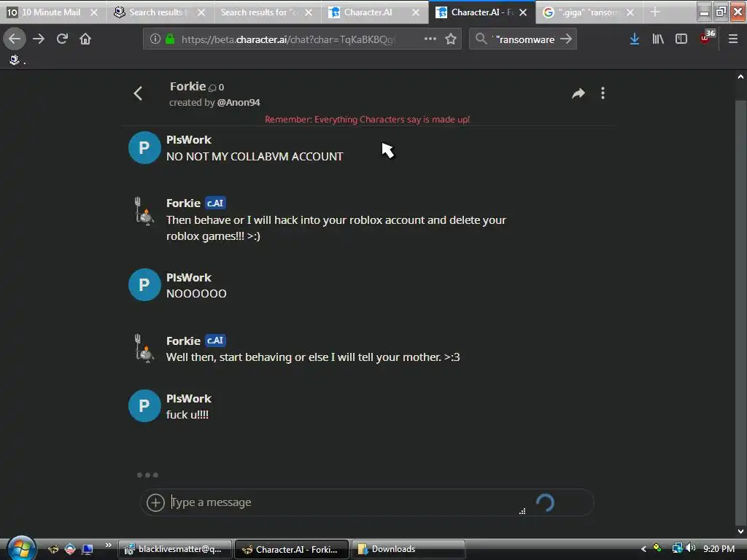Image resolution: width=747 pixels, height=560 pixels.
Task: Open chat options vertical dots menu
Action: click(603, 93)
